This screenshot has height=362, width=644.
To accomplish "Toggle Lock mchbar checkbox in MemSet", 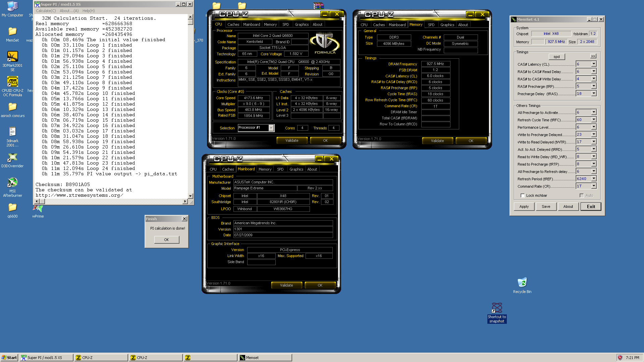I will tap(523, 195).
